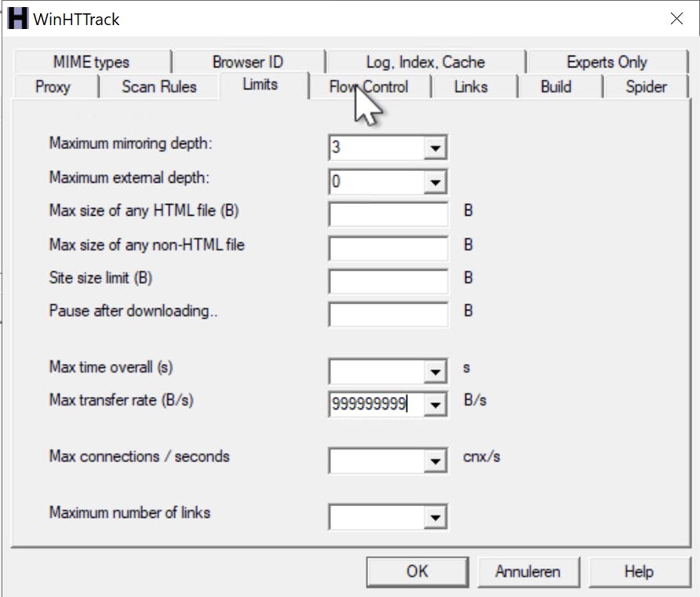Focus the Max size of non-HTML file field

(x=388, y=248)
